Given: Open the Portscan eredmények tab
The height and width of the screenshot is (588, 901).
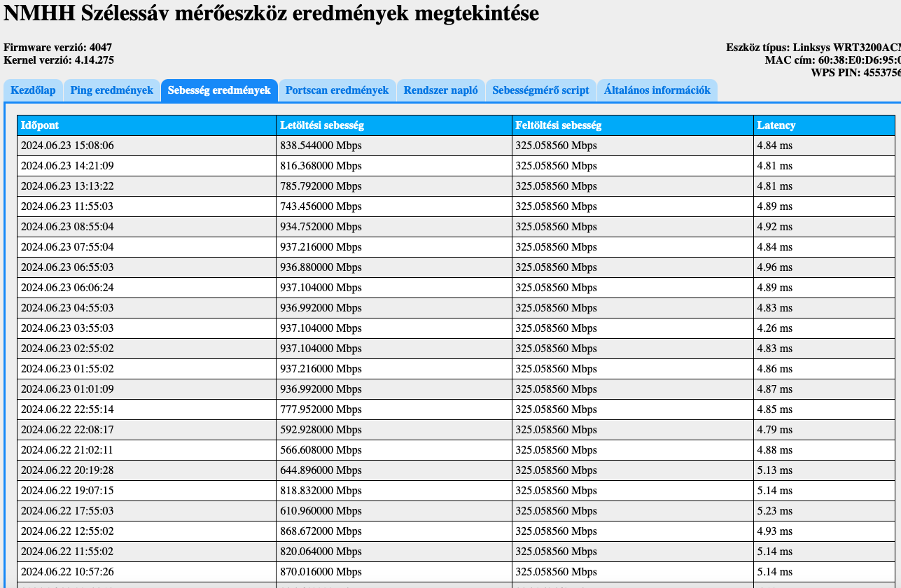Looking at the screenshot, I should click(x=337, y=90).
